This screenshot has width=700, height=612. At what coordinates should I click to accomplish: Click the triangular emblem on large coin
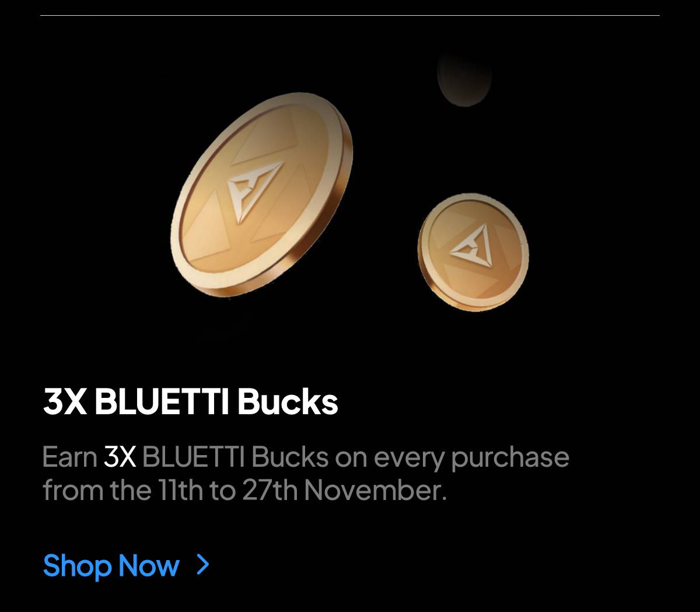[x=254, y=189]
